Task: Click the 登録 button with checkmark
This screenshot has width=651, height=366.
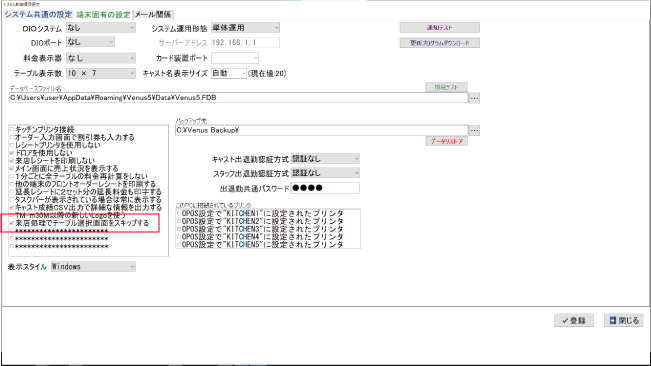Action: pyautogui.click(x=573, y=320)
